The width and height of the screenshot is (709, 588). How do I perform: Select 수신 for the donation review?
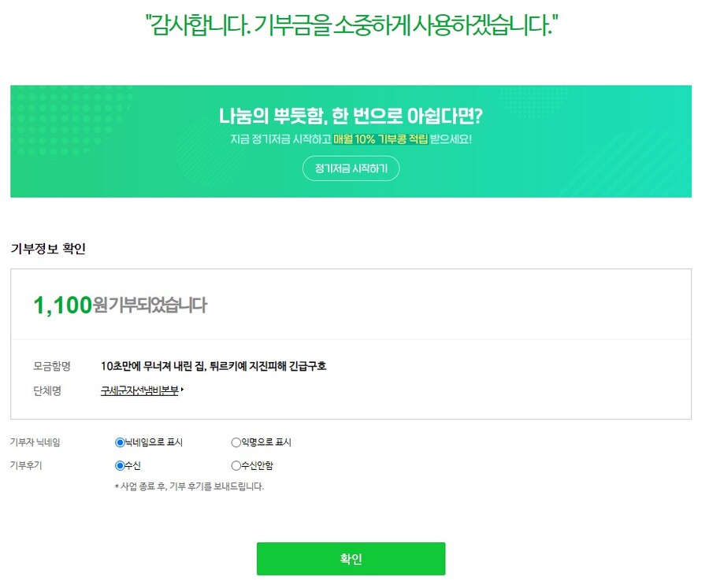(121, 465)
